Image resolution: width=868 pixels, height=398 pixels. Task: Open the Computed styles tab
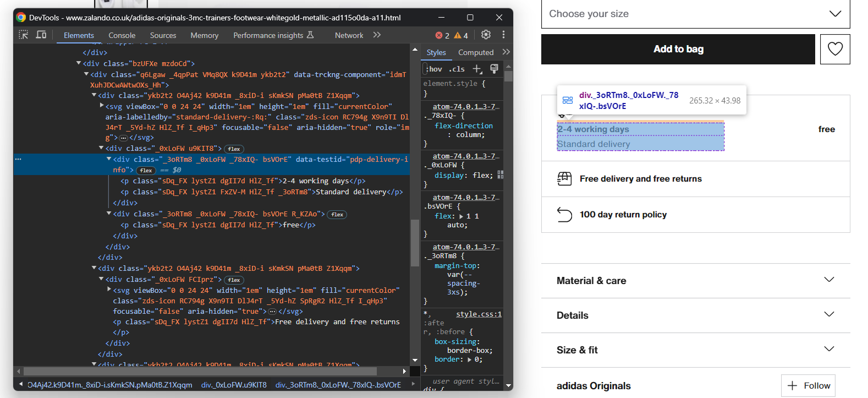click(476, 52)
